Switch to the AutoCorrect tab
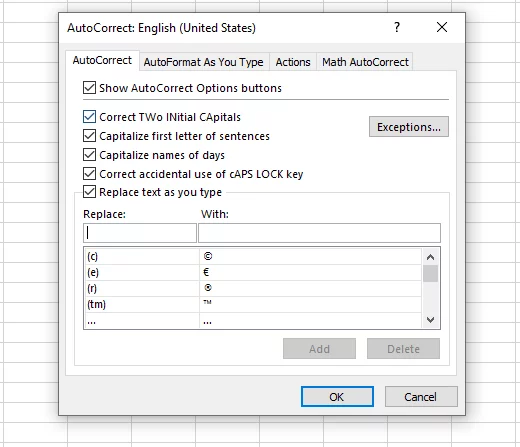 click(102, 61)
